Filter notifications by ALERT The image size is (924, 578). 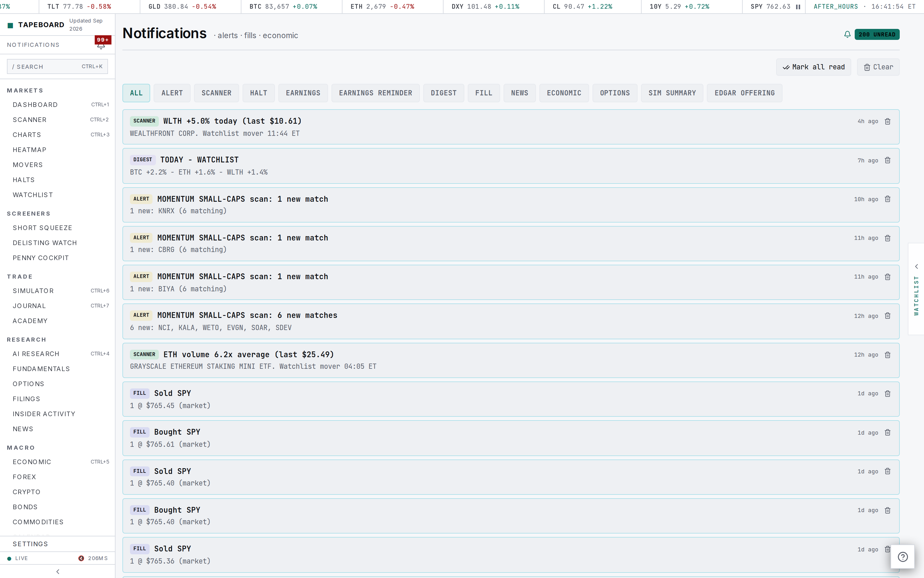tap(172, 93)
